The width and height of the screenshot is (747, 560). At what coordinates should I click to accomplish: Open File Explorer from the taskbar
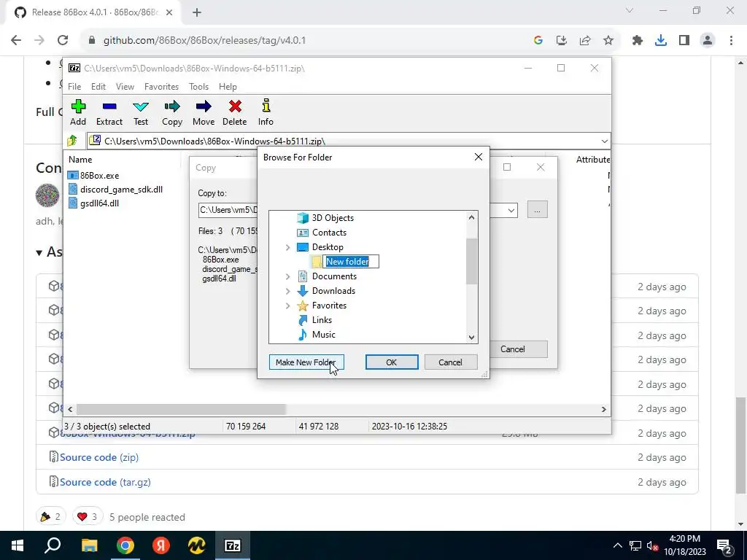[x=89, y=545]
